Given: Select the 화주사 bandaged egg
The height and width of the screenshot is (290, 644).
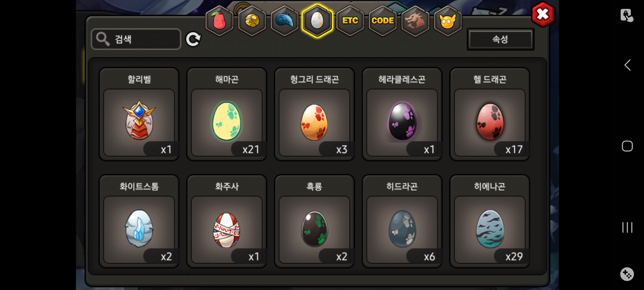Looking at the screenshot, I should (227, 221).
